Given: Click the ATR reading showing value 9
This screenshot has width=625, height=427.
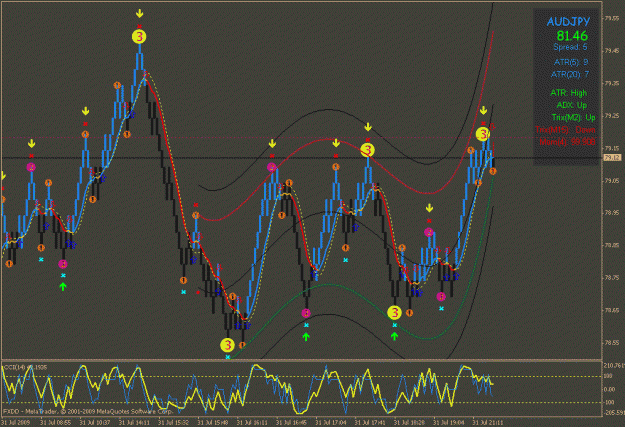Looking at the screenshot, I should (571, 62).
